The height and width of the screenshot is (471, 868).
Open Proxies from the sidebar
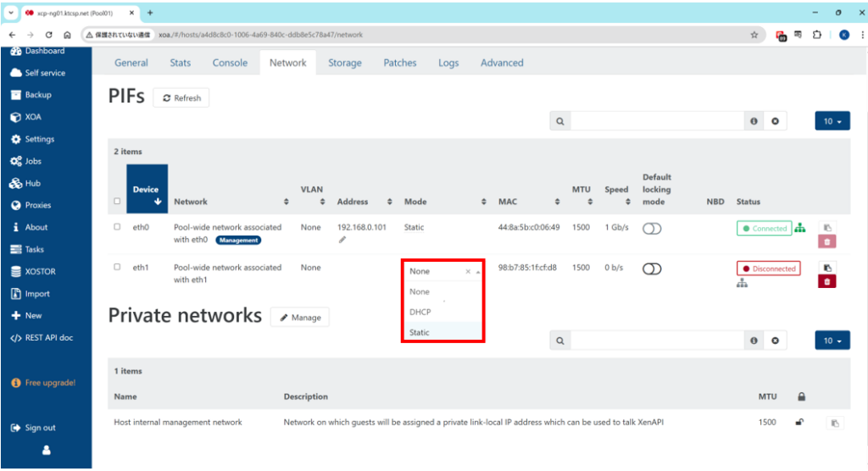coord(37,206)
